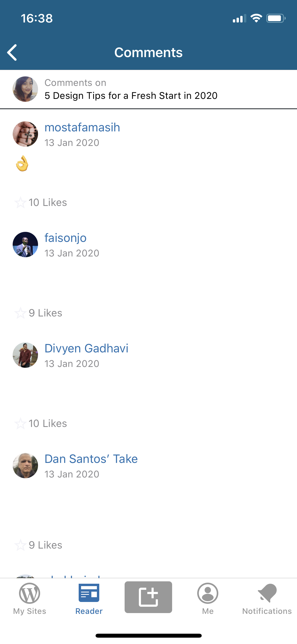Tap Dan Santos' avatar photo
297x644 pixels.
(25, 466)
